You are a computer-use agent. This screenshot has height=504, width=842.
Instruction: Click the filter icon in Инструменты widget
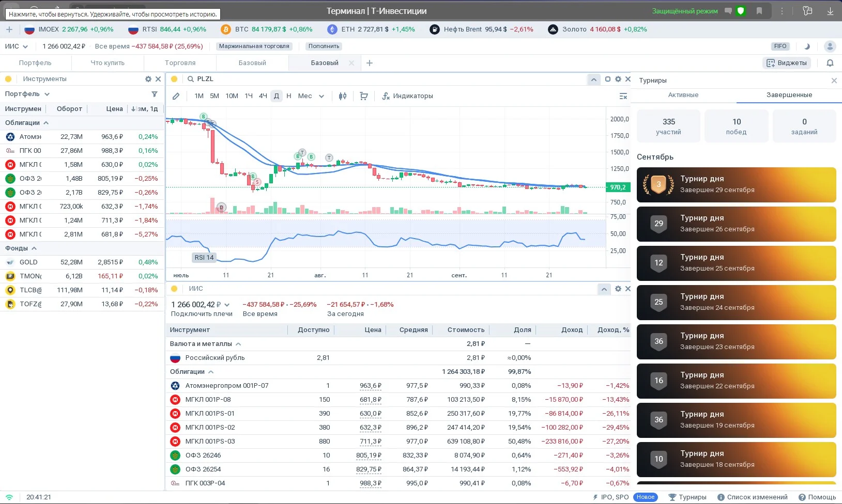(155, 94)
